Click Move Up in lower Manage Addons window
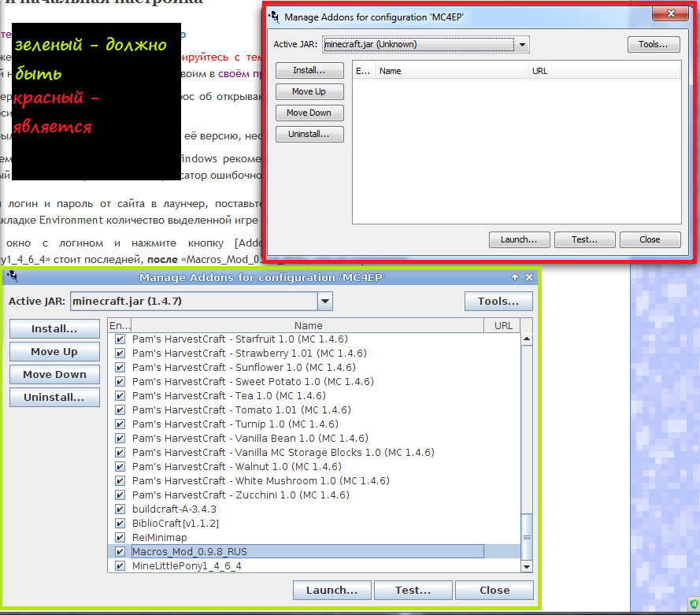Screen dimensions: 700x615 pos(54,352)
